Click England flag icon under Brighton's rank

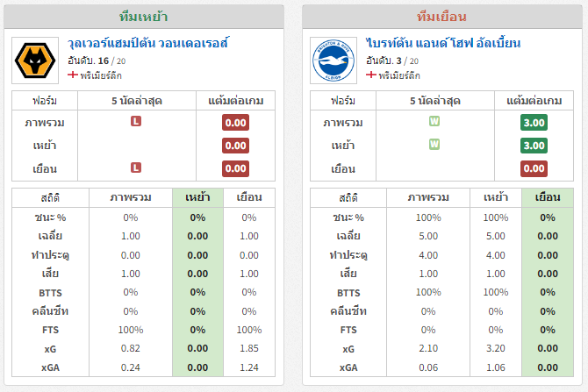[371, 75]
